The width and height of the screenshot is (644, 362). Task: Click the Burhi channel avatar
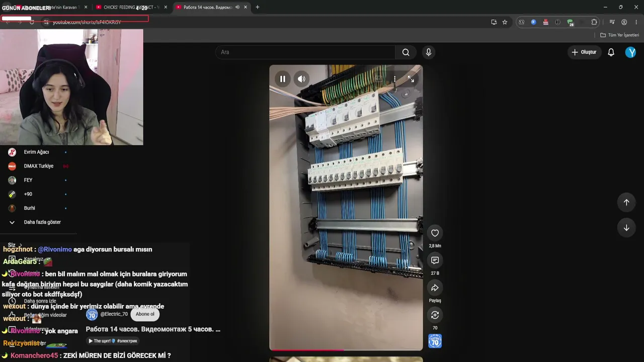tap(12, 208)
